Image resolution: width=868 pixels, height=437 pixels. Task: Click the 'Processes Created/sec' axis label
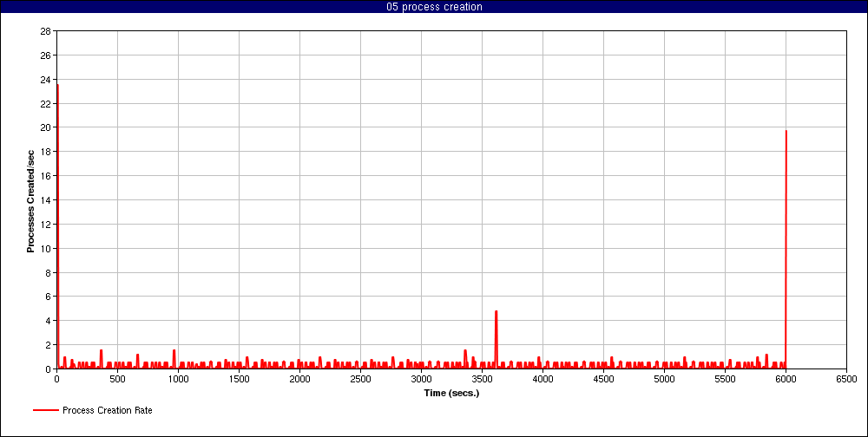coord(31,201)
